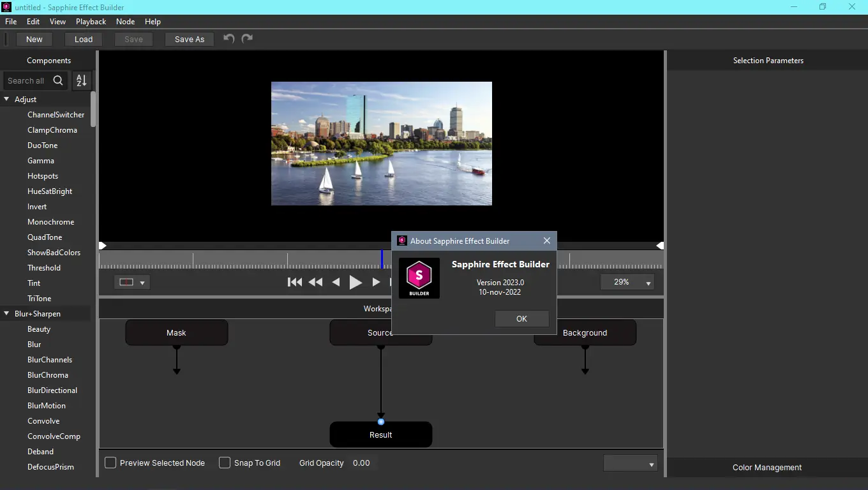Screen dimensions: 868x490
Task: Start forward playback with the large Play button
Action: pyautogui.click(x=355, y=282)
